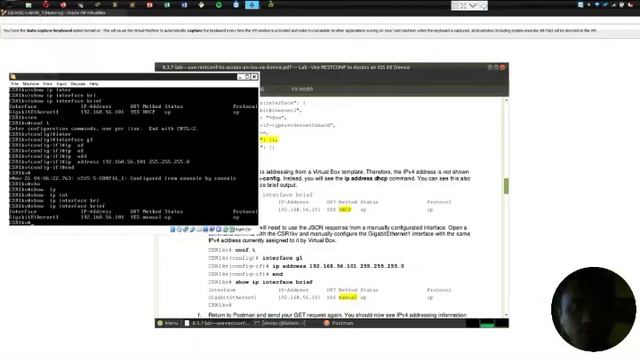The width and height of the screenshot is (640, 360).
Task: Click the last GigabitEthernet1 row in console output
Action: [x=124, y=218]
